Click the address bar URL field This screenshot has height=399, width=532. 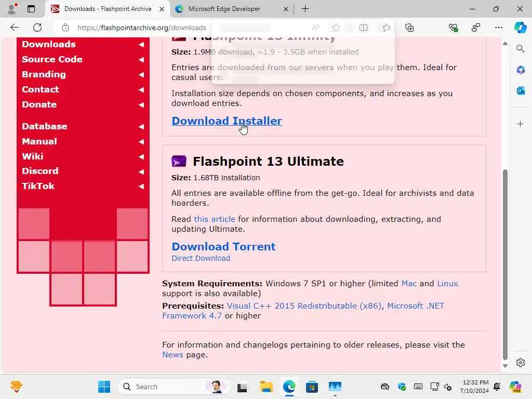click(141, 28)
